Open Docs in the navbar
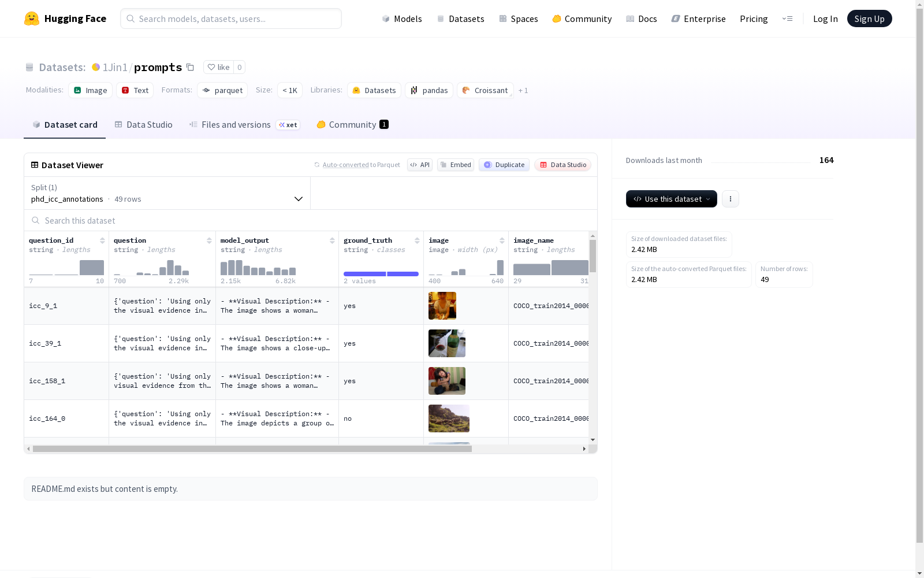 (641, 18)
